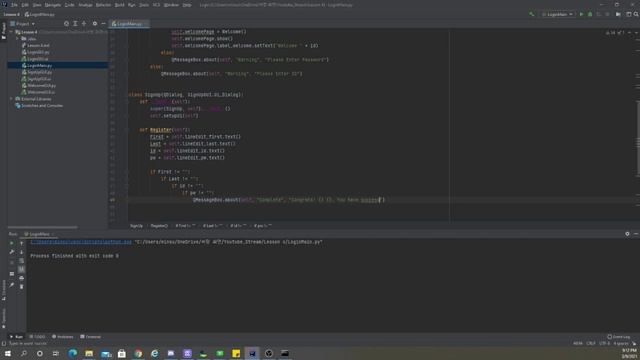This screenshot has width=640, height=360.
Task: Open Microsoft Edge from taskbar
Action: [x=73, y=353]
